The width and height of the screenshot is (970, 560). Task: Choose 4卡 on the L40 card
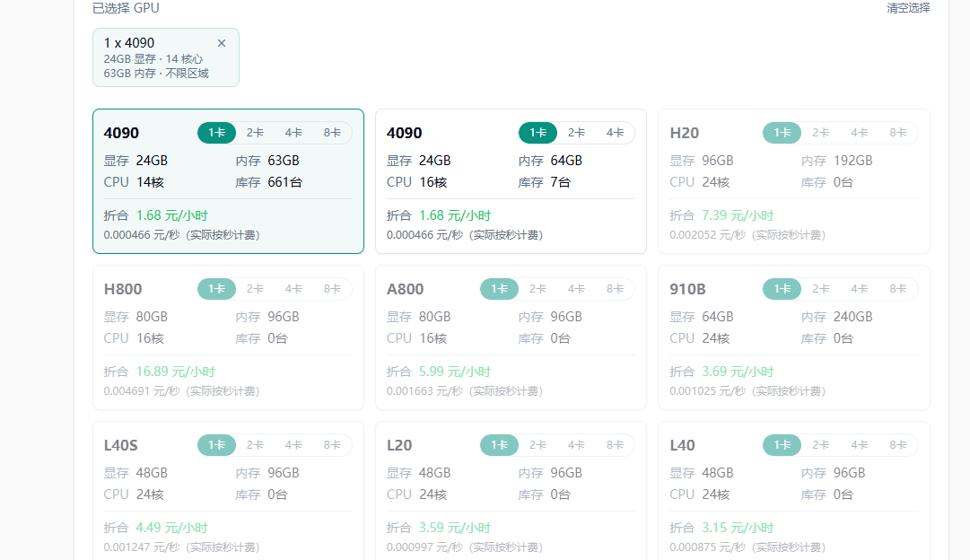coord(860,445)
